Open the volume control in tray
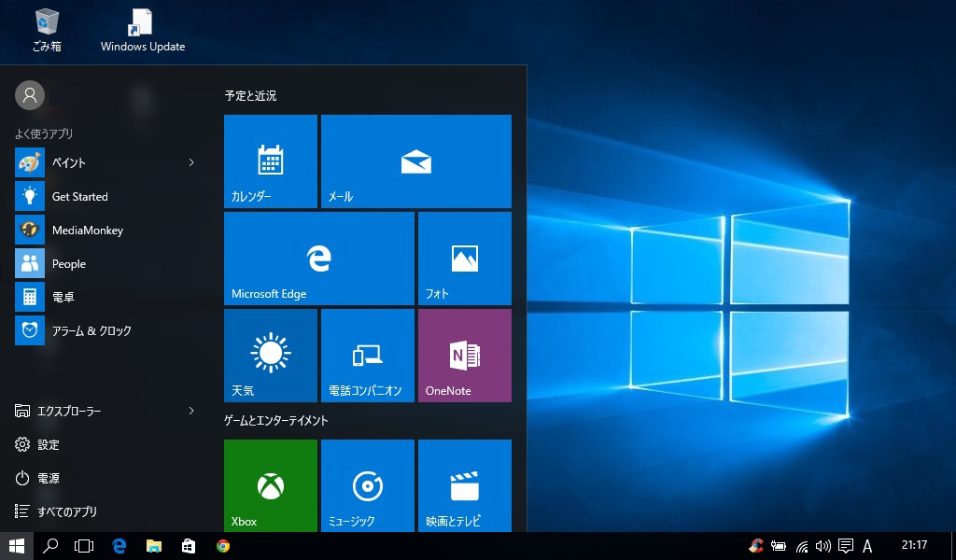Screen dimensions: 956x560 (823, 547)
